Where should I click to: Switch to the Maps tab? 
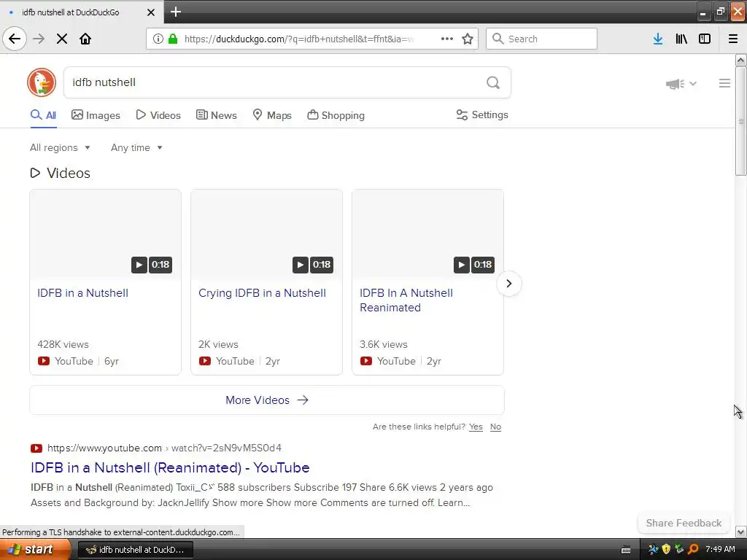coord(272,115)
